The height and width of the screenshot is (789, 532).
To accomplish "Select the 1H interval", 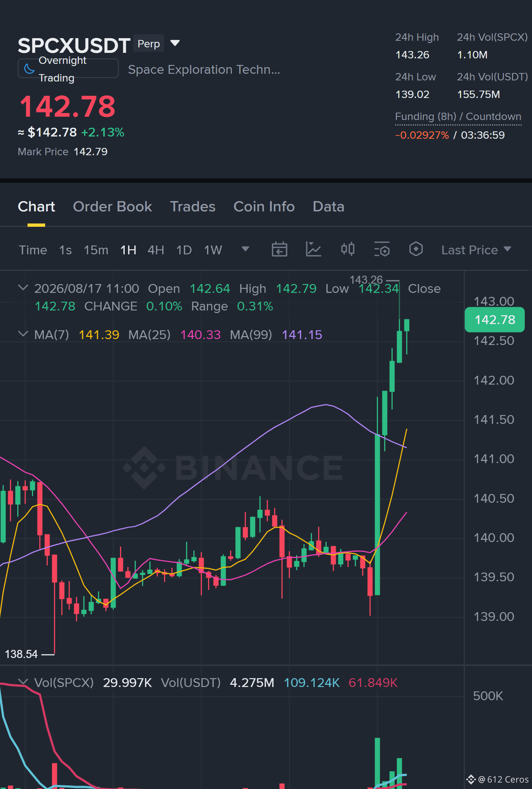I will 128,250.
